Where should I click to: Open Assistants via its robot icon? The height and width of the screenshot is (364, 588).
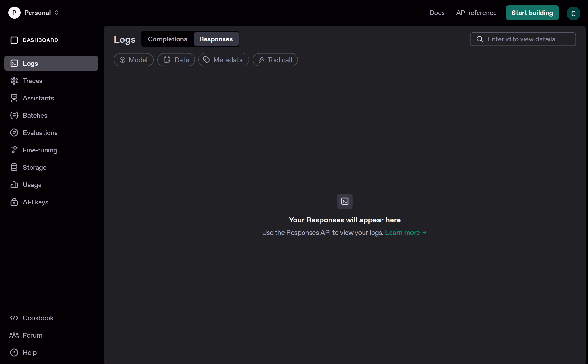click(x=14, y=98)
